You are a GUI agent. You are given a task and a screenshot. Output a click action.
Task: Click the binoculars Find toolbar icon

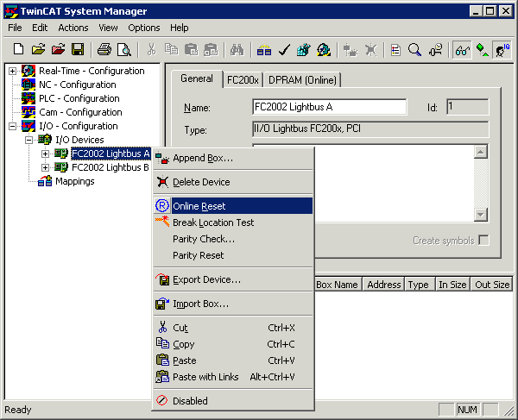click(237, 50)
